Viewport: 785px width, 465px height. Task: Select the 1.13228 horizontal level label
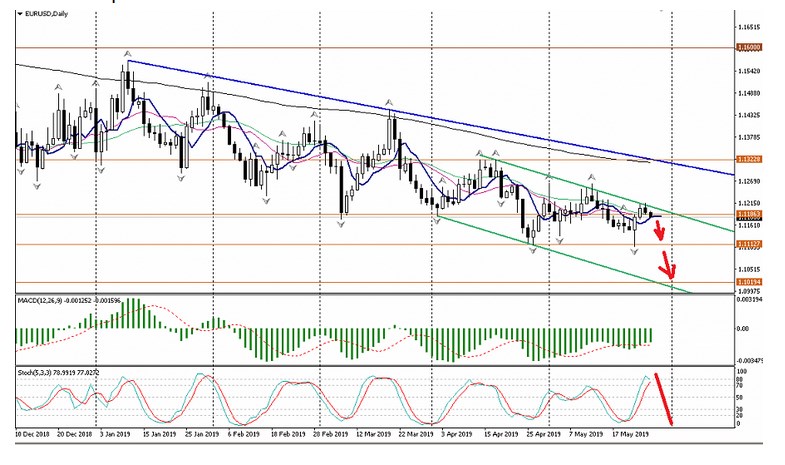(746, 160)
